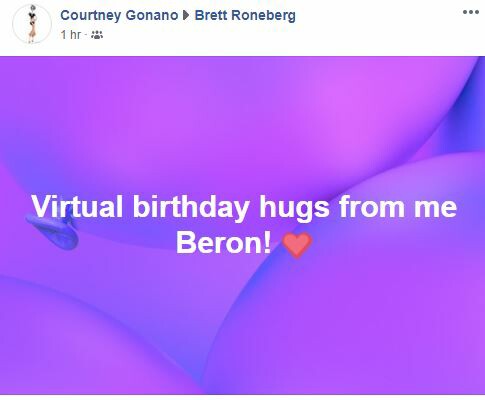Open Courtney Gonano's profile link

119,15
